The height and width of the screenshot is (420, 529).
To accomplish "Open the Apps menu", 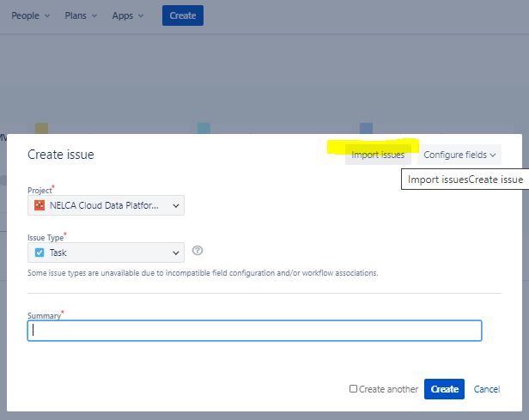I will tap(127, 15).
